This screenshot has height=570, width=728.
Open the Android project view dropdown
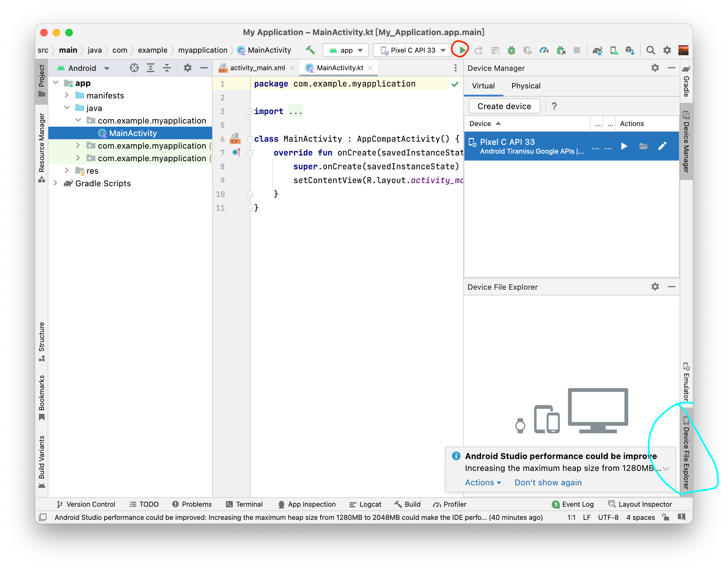pos(83,68)
